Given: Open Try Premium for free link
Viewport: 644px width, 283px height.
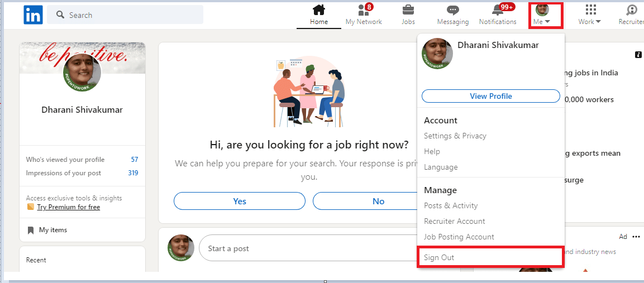Looking at the screenshot, I should pyautogui.click(x=69, y=207).
